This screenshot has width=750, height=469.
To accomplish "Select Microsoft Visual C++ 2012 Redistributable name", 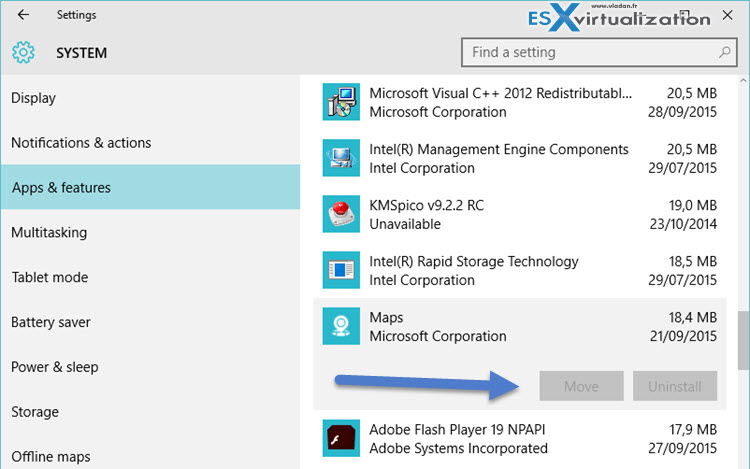I will click(x=501, y=93).
